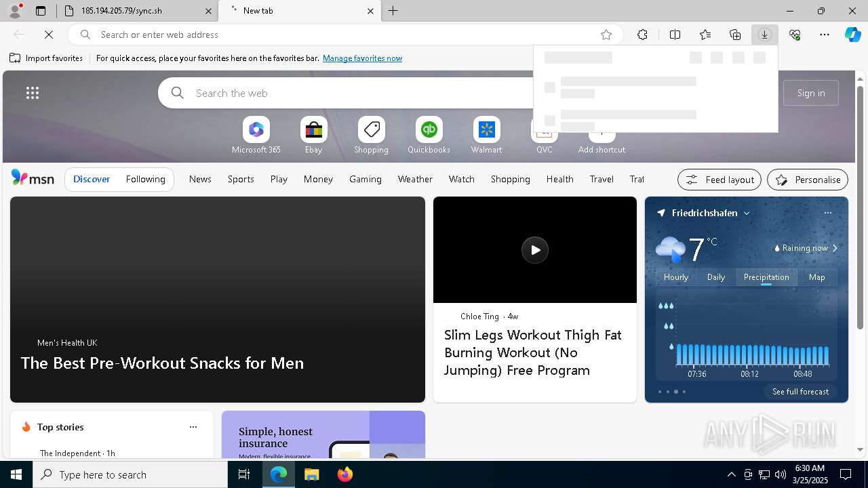
Task: Open Top stories more options ellipsis
Action: (193, 427)
